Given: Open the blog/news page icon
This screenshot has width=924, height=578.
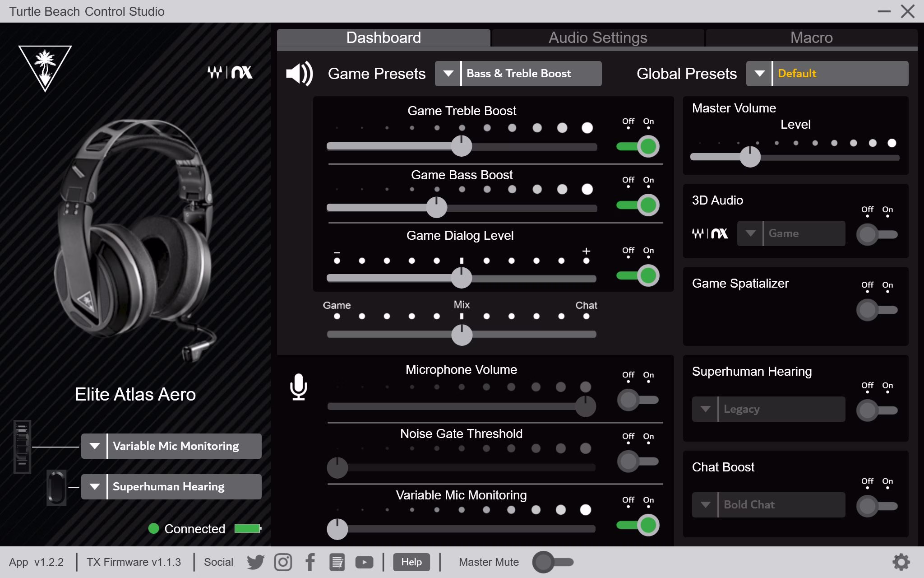Looking at the screenshot, I should point(337,562).
